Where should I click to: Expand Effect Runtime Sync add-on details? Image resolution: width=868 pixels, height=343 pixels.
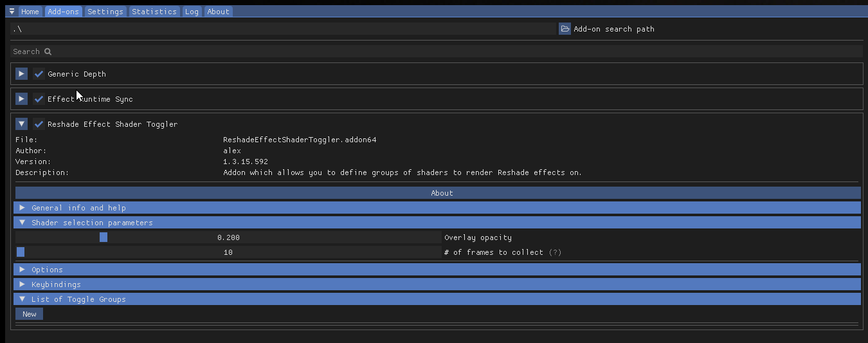[21, 99]
